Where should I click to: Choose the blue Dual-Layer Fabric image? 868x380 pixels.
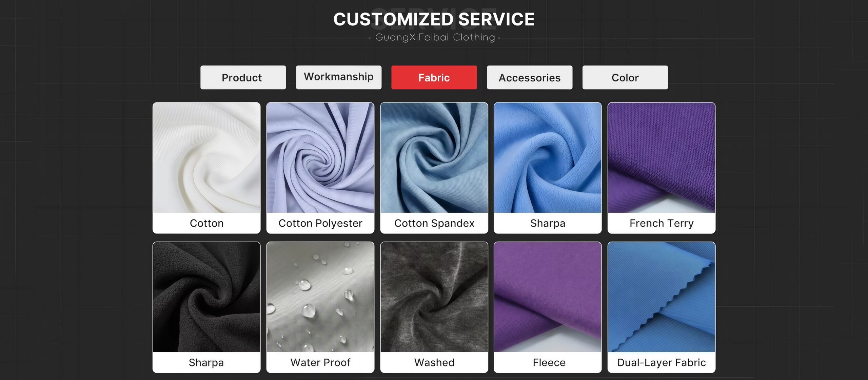pyautogui.click(x=662, y=297)
